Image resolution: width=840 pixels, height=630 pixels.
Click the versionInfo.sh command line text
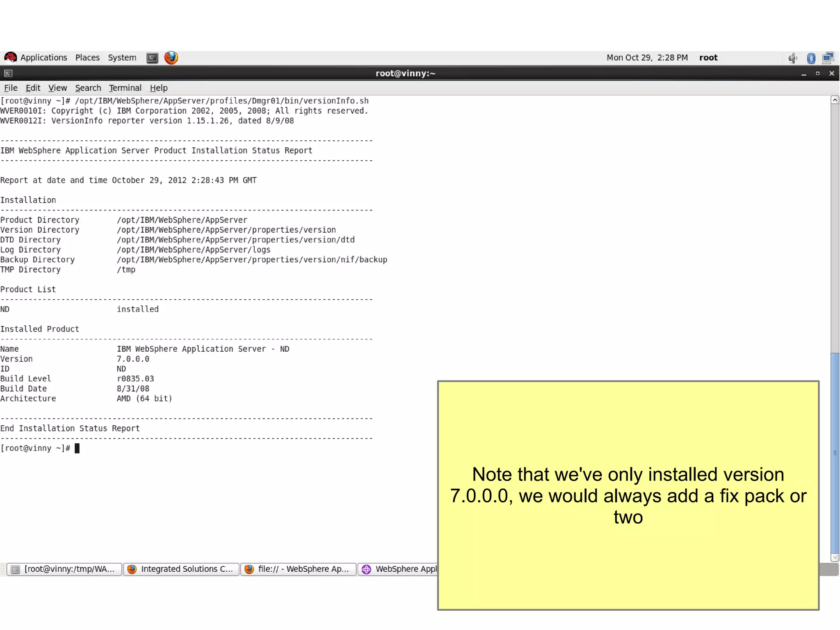(221, 101)
